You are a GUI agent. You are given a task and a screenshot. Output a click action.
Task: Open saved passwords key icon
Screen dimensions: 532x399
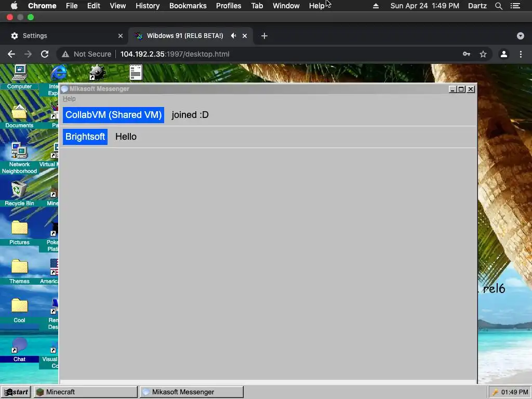tap(467, 54)
